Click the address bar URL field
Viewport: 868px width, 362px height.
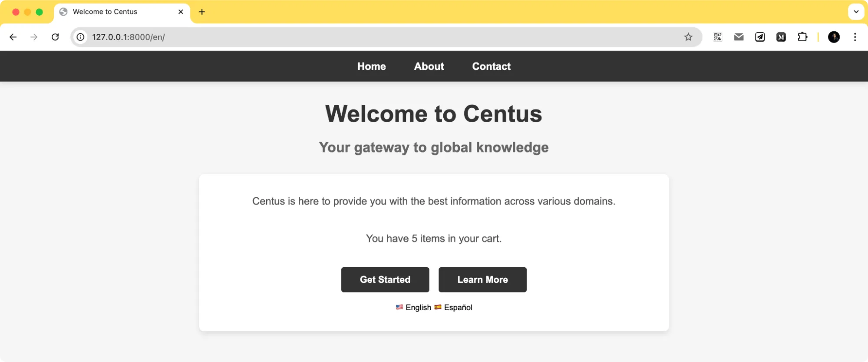click(347, 37)
